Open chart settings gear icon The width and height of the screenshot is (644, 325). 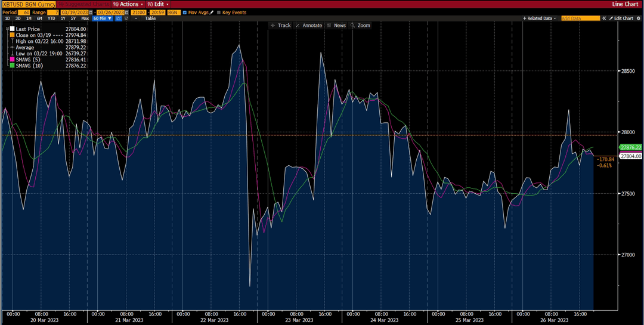[x=638, y=18]
